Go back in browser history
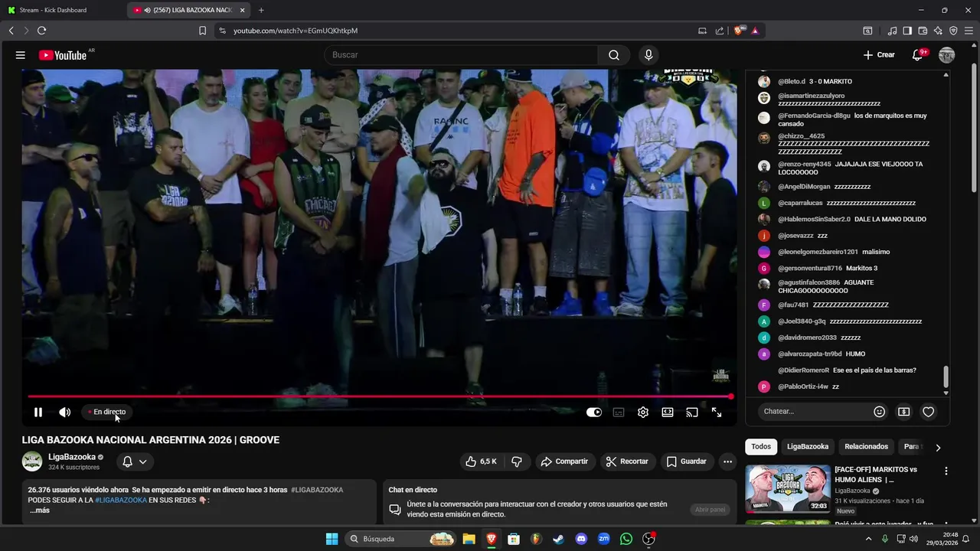Viewport: 980px width, 551px height. (11, 31)
